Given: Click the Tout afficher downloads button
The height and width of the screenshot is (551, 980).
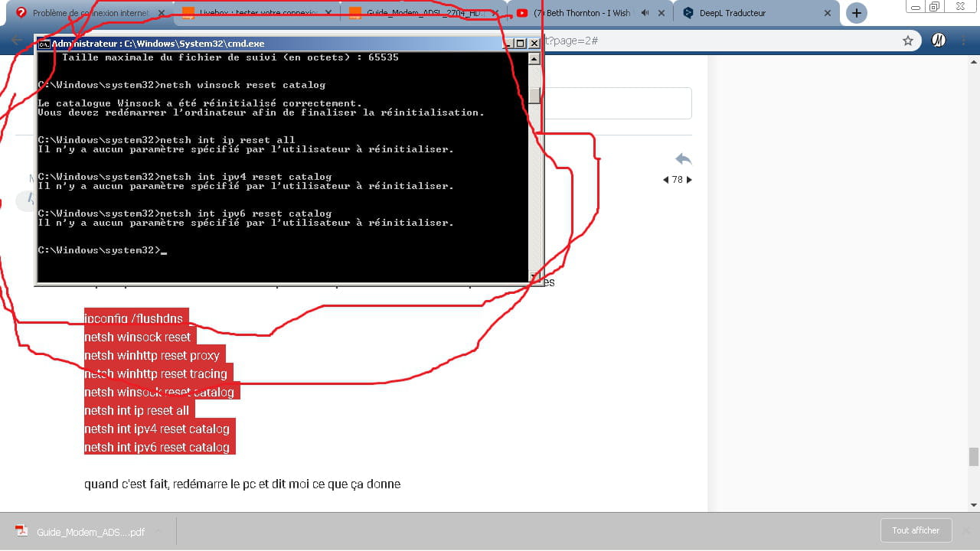Looking at the screenshot, I should pos(916,530).
